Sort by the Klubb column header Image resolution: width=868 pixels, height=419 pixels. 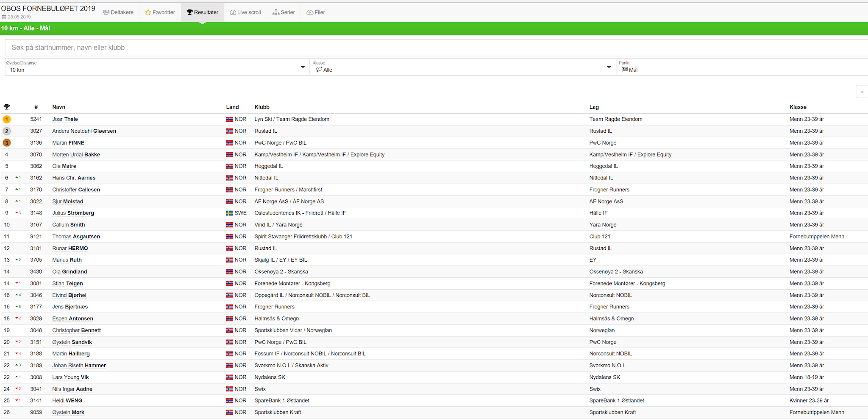pyautogui.click(x=262, y=107)
